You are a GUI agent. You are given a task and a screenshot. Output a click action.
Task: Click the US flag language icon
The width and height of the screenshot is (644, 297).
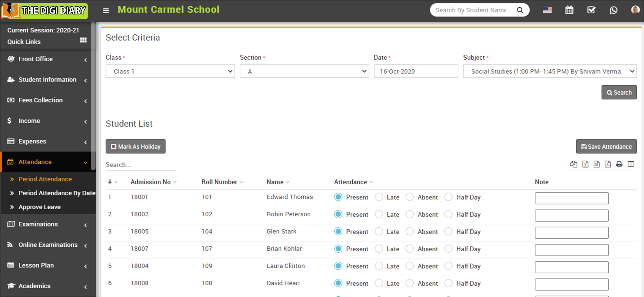pos(547,10)
